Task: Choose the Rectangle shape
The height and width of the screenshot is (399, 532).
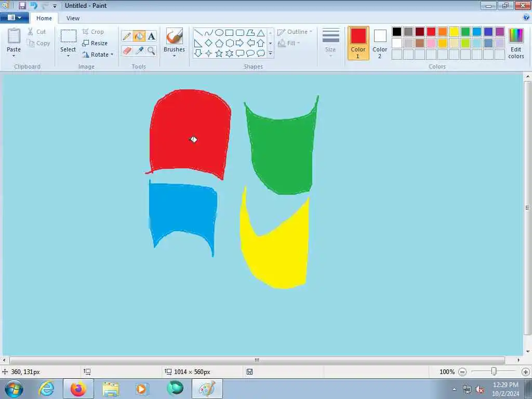Action: tap(229, 33)
